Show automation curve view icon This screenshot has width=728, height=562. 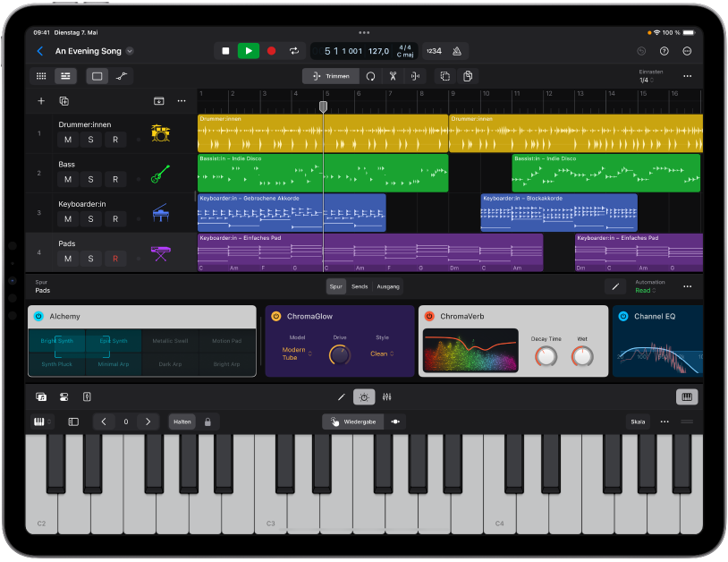[121, 76]
